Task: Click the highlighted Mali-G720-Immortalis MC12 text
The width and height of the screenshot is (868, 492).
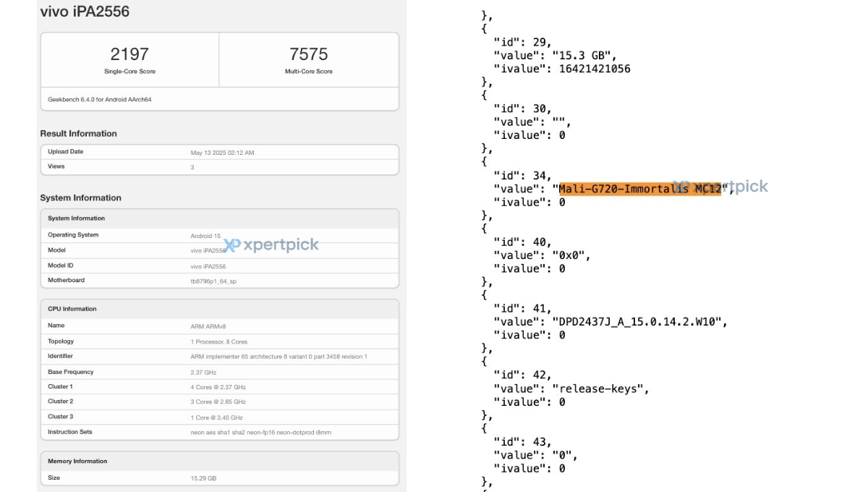Action: (x=639, y=189)
